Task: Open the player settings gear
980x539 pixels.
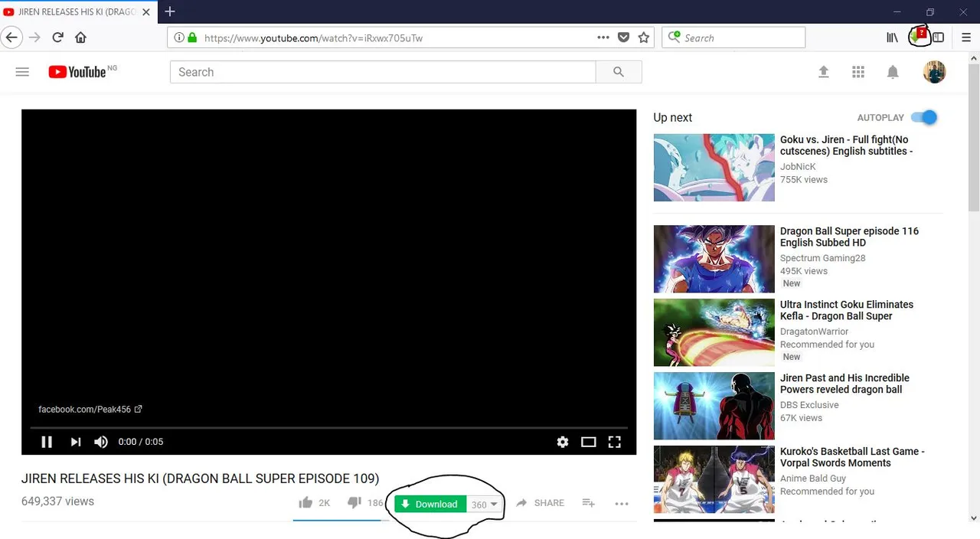Action: (563, 442)
